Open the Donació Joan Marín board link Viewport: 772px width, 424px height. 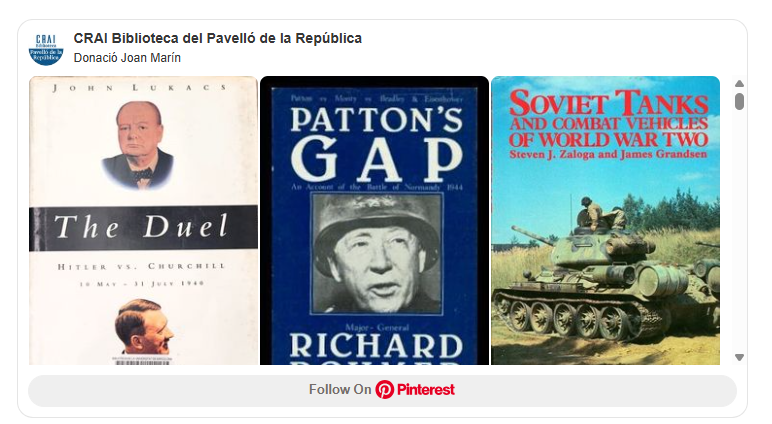pyautogui.click(x=127, y=58)
